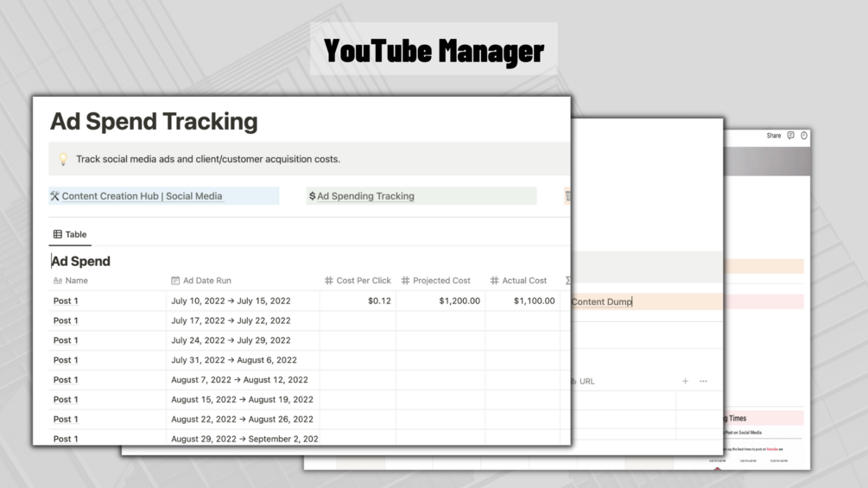Click the July 31, 2022 → August 6, 2022 cell
The height and width of the screenshot is (488, 868).
[243, 360]
